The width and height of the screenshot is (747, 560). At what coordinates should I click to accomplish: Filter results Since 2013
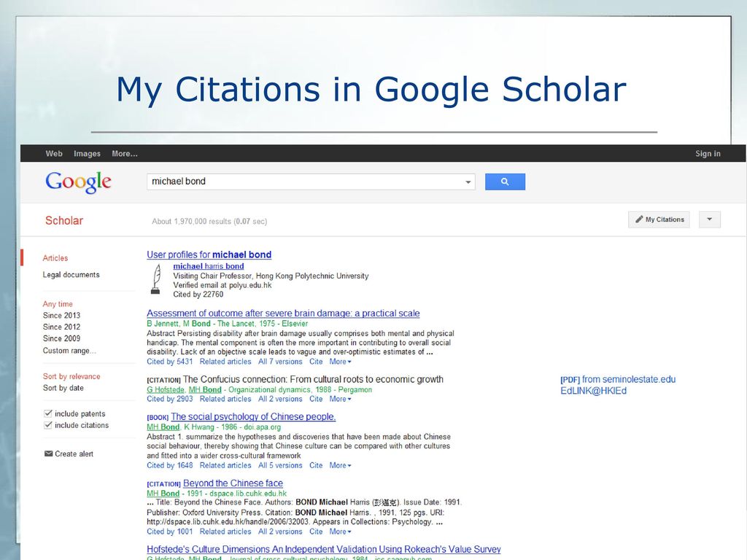pyautogui.click(x=61, y=315)
